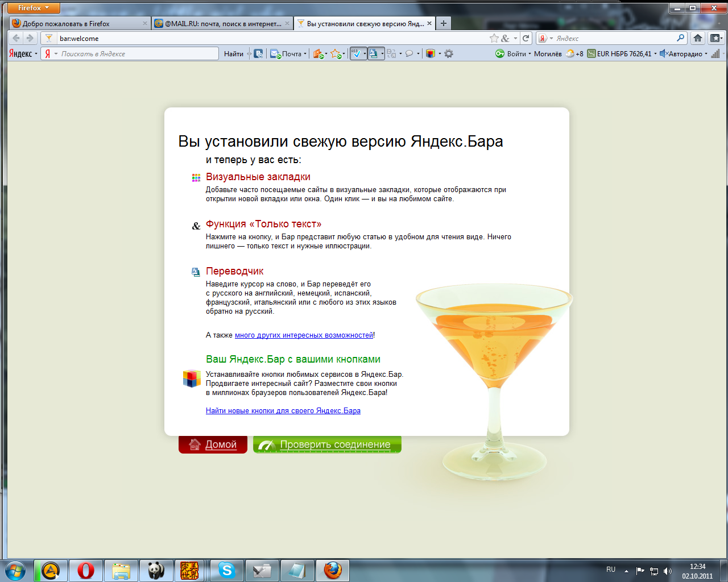Focus the bar:welcome address field
The width and height of the screenshot is (728, 582).
[273, 38]
